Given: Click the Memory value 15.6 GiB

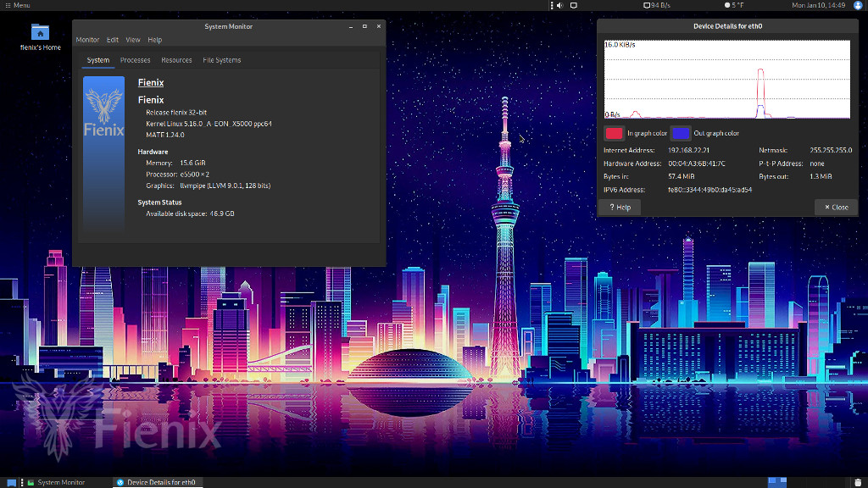Looking at the screenshot, I should [192, 164].
